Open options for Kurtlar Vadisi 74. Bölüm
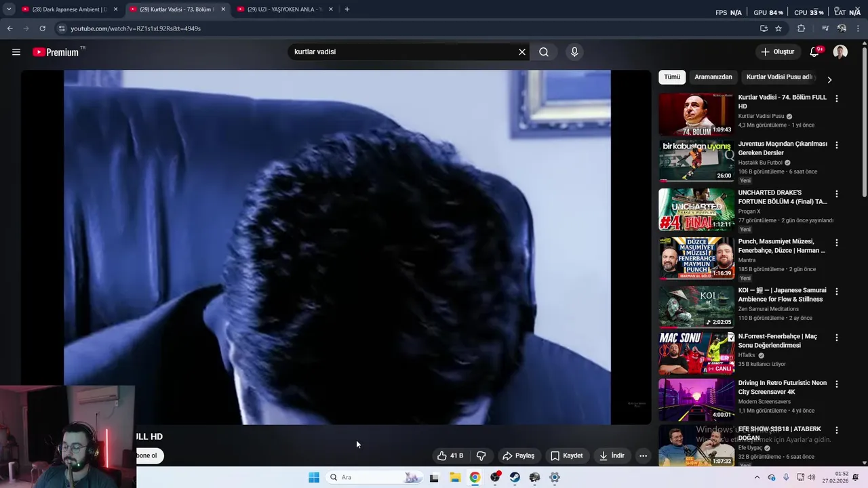This screenshot has width=868, height=488. (836, 98)
